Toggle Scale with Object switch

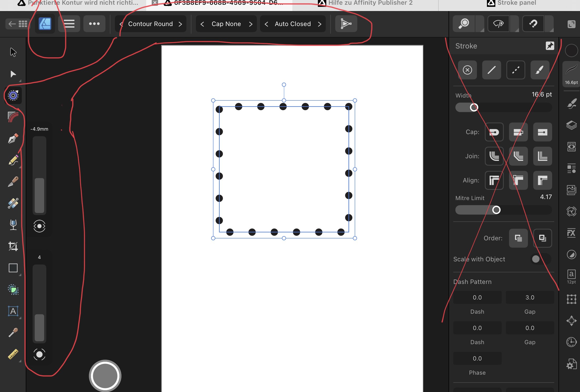click(541, 259)
